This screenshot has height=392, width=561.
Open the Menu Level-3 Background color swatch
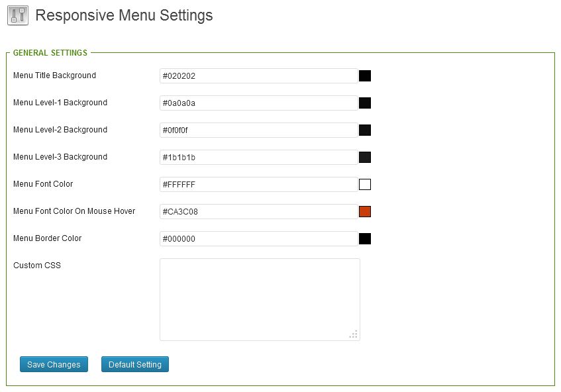click(x=365, y=158)
